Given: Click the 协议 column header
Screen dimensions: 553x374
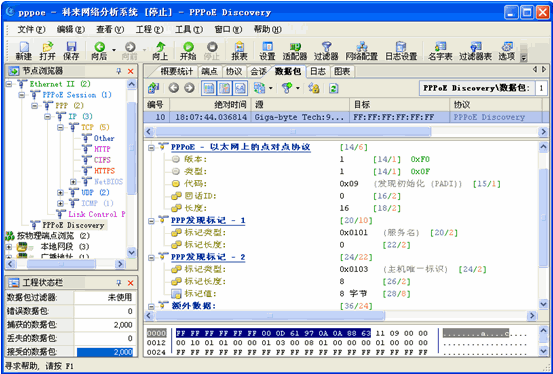Looking at the screenshot, I should (496, 105).
